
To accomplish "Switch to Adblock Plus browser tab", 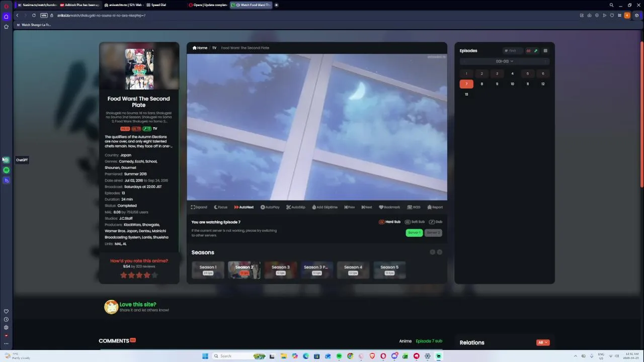I will click(79, 5).
